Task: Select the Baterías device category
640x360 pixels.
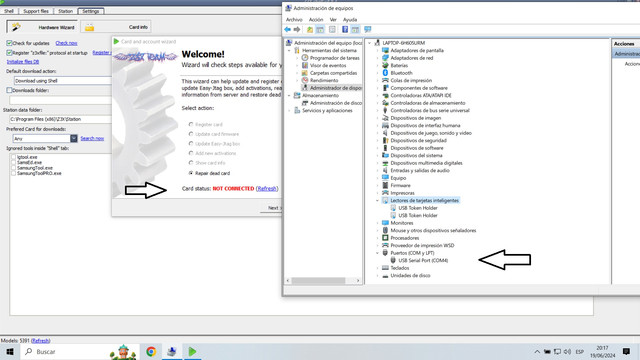Action: [399, 65]
